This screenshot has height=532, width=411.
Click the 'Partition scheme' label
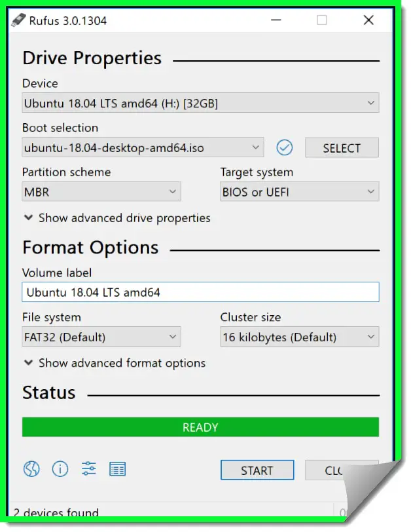66,172
